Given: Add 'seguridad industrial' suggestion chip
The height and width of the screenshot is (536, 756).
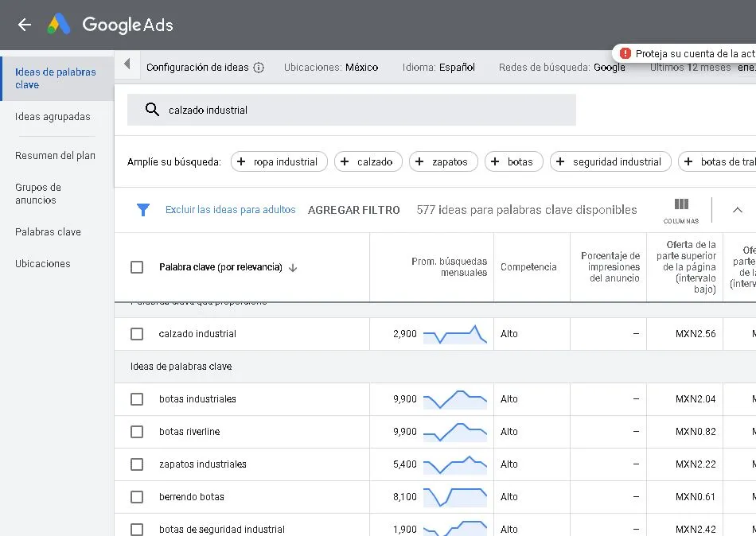Looking at the screenshot, I should [610, 162].
